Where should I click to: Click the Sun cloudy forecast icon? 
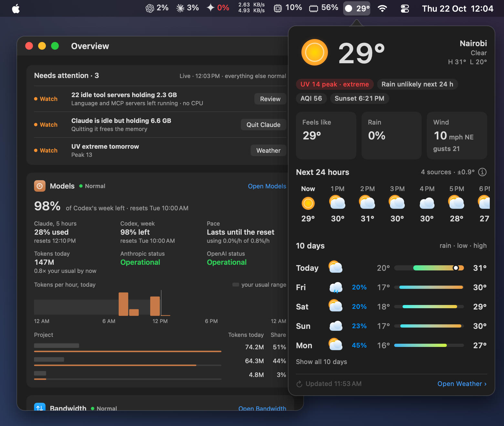[336, 326]
